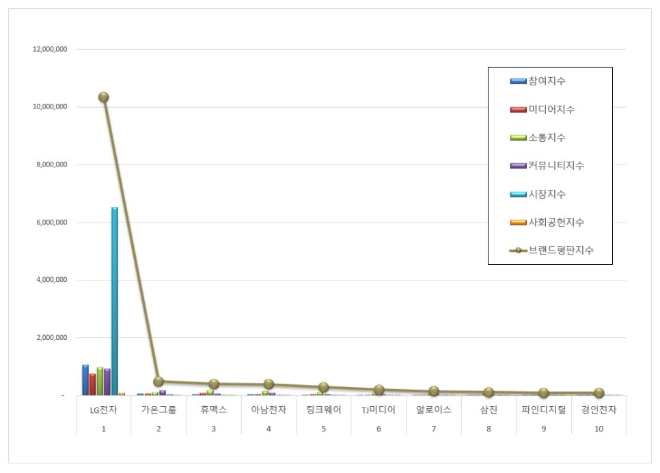This screenshot has height=473, width=660.
Task: Select the 가온그룹 line data point
Action: [158, 381]
